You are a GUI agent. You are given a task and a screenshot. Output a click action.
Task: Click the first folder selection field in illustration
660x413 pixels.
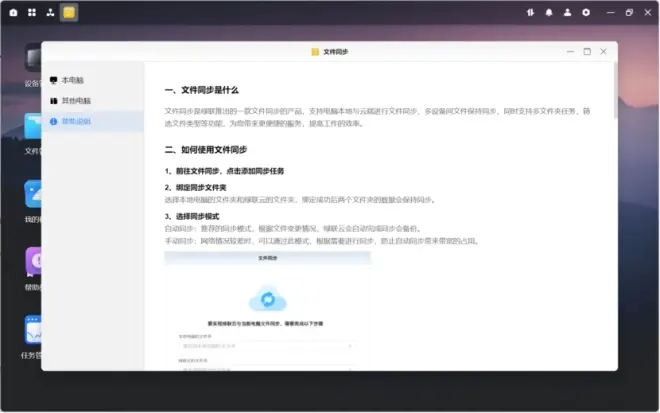pyautogui.click(x=268, y=346)
